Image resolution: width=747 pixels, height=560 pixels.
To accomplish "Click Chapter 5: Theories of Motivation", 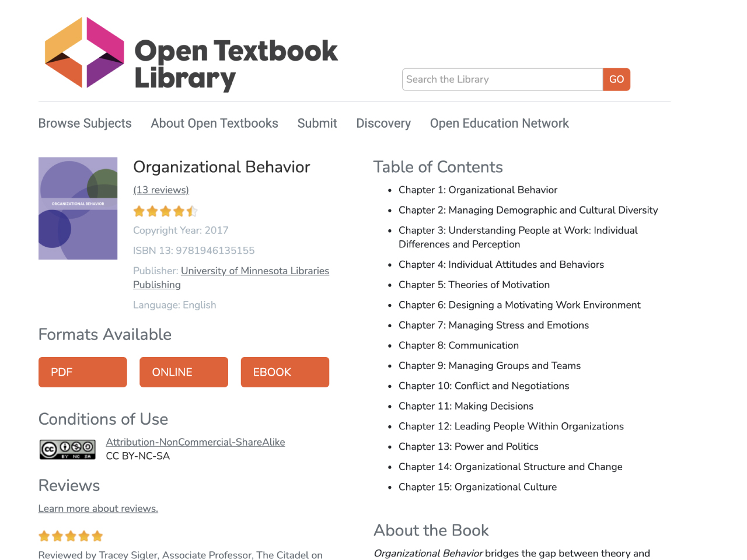I will [474, 285].
